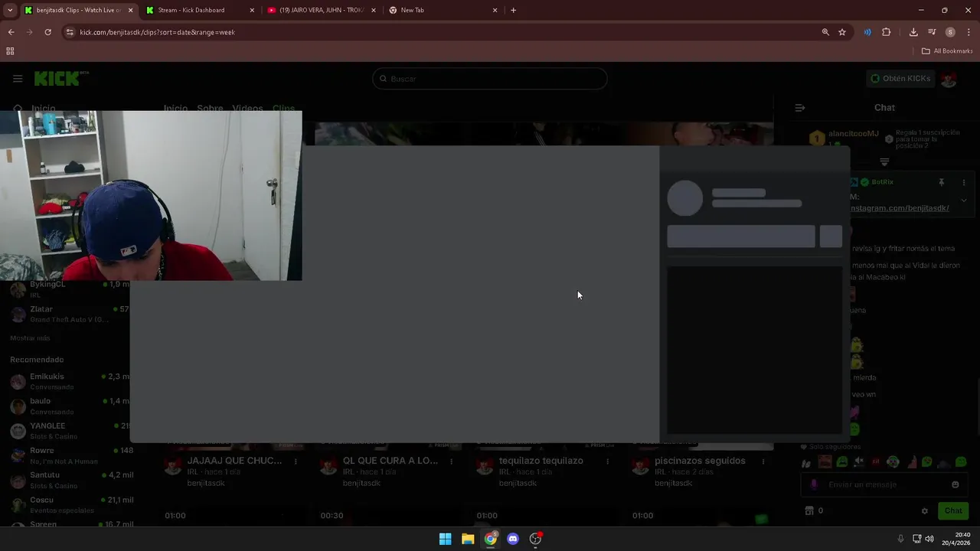
Task: Focus the Enviar un mensaje field
Action: click(x=884, y=484)
